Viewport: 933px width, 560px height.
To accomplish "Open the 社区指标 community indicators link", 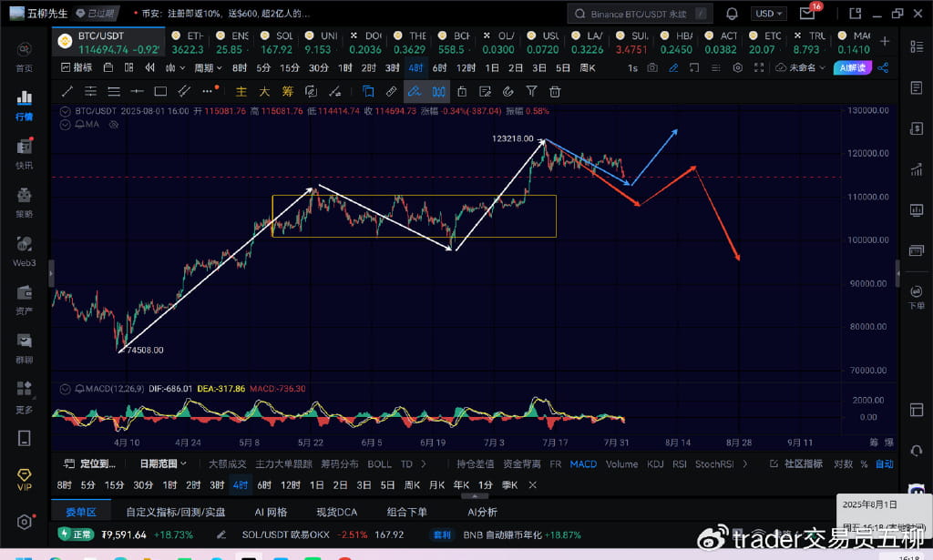I will pos(796,463).
